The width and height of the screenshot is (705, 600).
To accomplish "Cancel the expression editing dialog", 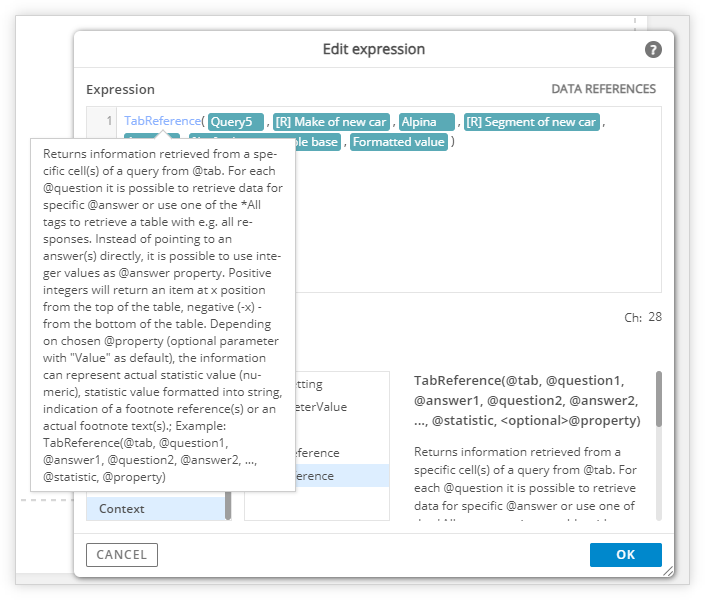I will [x=122, y=555].
